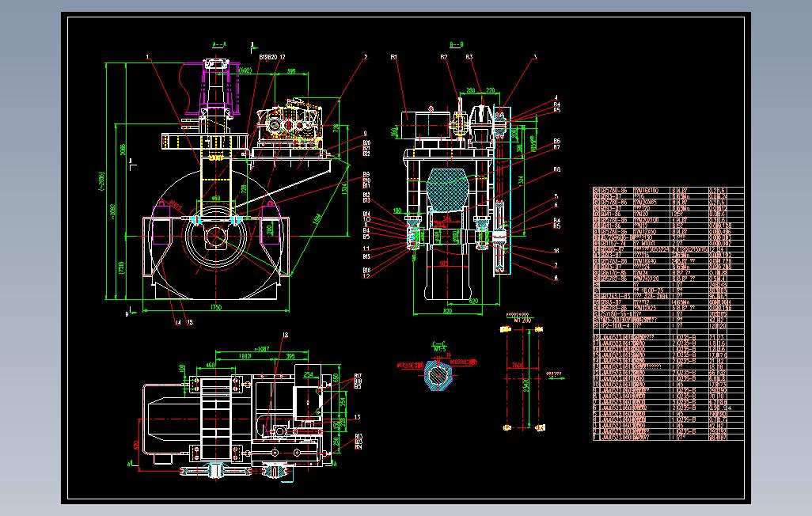Viewport: 812px width, 516px height.
Task: Select the ~2092 vertical dimension text
Action: pyautogui.click(x=112, y=211)
